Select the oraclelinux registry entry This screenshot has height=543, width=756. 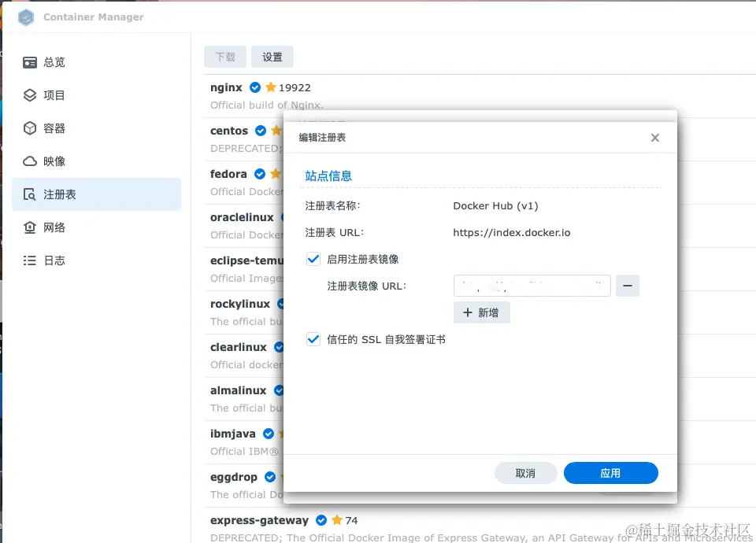243,226
